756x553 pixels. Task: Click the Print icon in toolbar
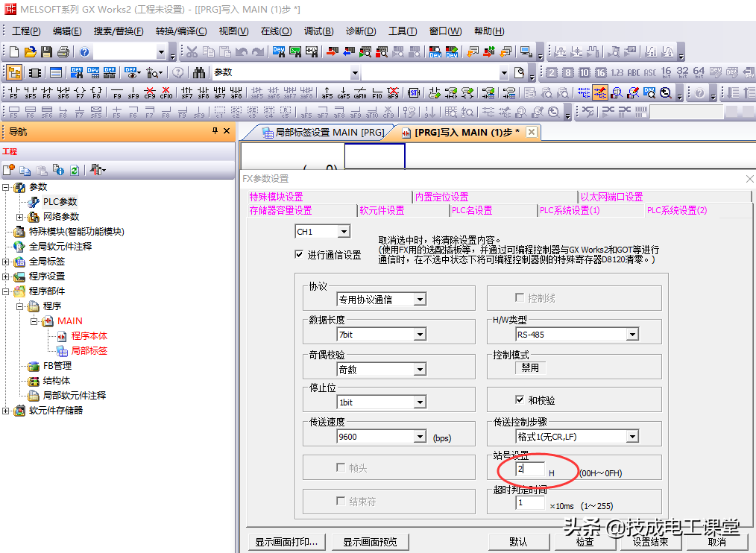pyautogui.click(x=63, y=51)
